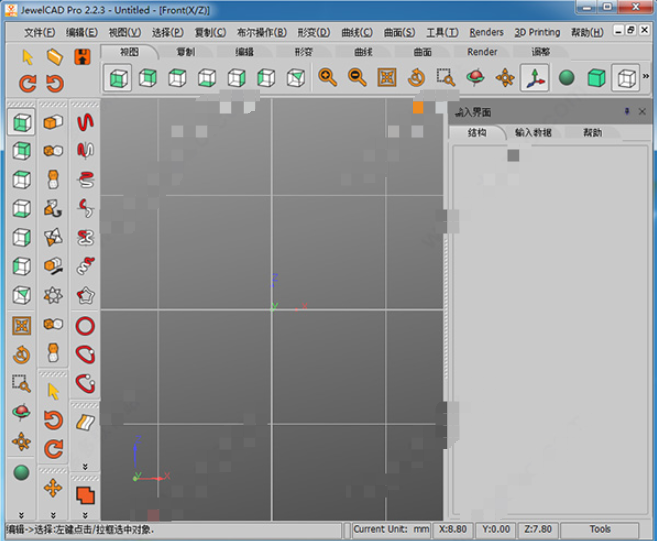Switch to the Render toolbar tab
This screenshot has width=657, height=541.
tap(482, 52)
